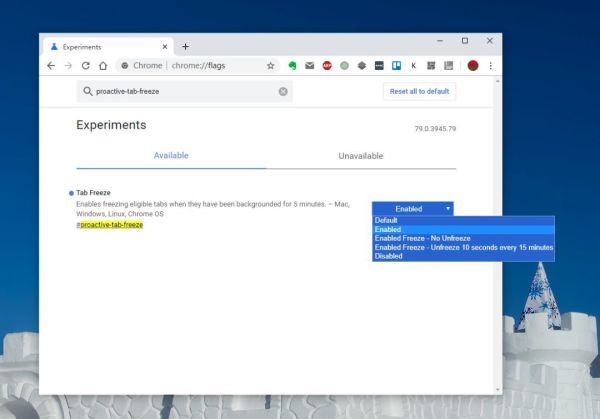This screenshot has width=600, height=419.
Task: Click the flags search input field
Action: pos(184,91)
